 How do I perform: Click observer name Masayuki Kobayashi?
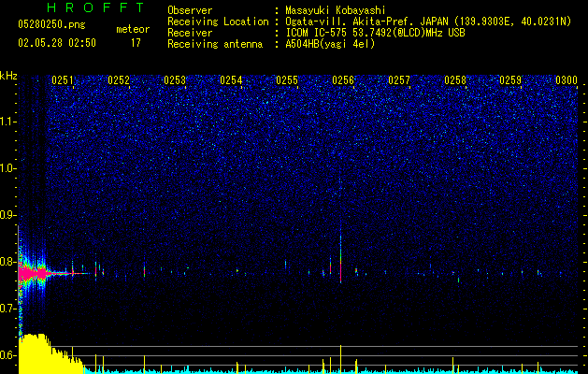[x=336, y=10]
